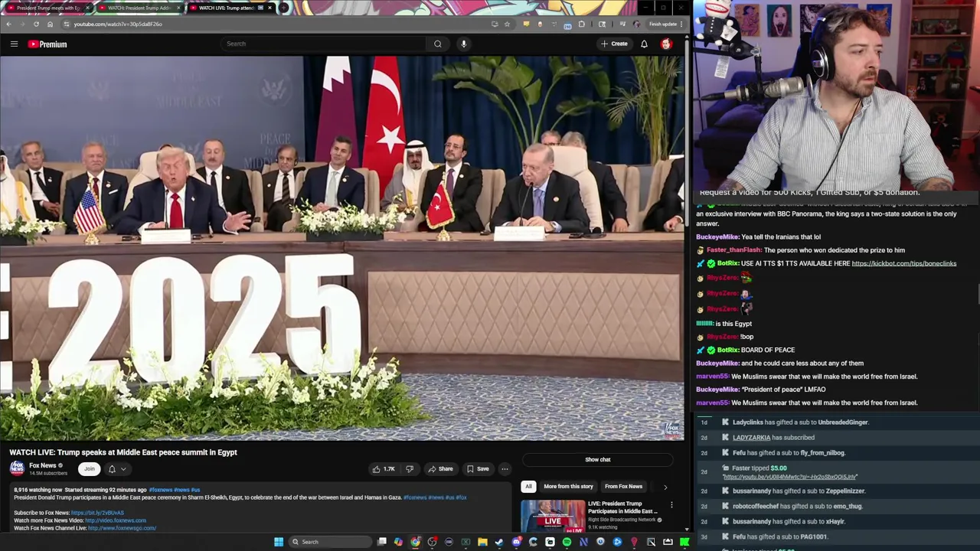Viewport: 980px width, 551px height.
Task: Open the bit.ly Subscribe to Fox News link
Action: (97, 513)
